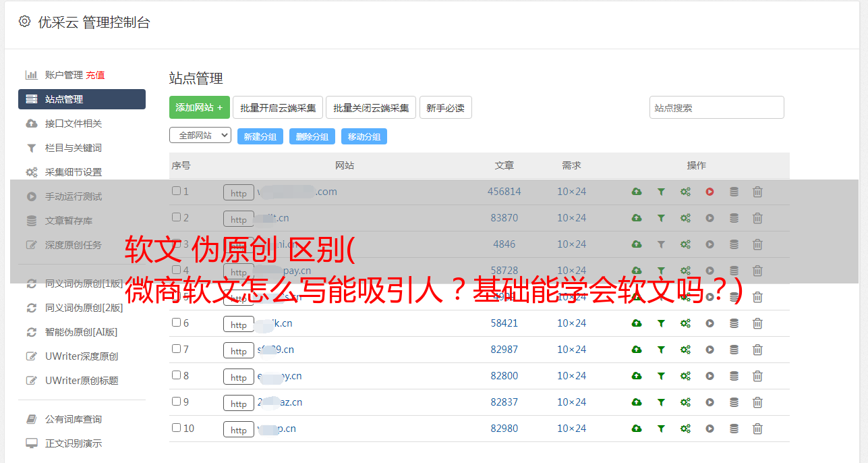Open collection settings gears for row 1
Image resolution: width=868 pixels, height=463 pixels.
tap(685, 192)
